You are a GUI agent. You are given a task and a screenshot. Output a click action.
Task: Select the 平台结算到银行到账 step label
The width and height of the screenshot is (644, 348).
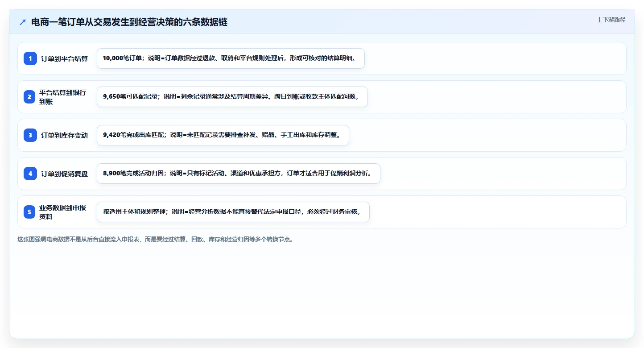63,97
